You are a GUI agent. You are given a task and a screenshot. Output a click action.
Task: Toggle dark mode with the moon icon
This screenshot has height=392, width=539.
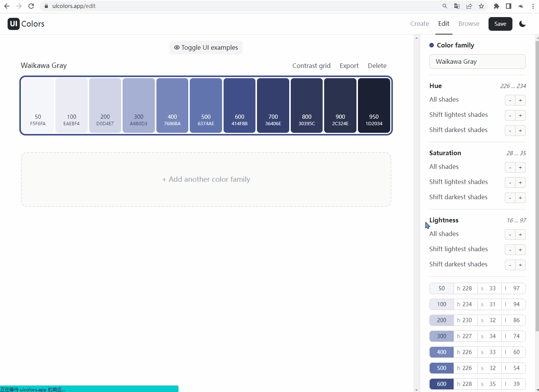tap(522, 24)
